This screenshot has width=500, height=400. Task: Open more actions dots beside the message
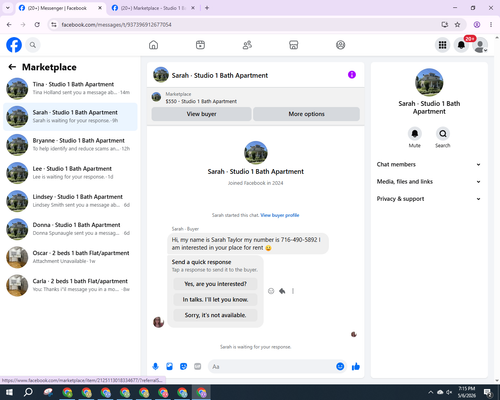(293, 291)
